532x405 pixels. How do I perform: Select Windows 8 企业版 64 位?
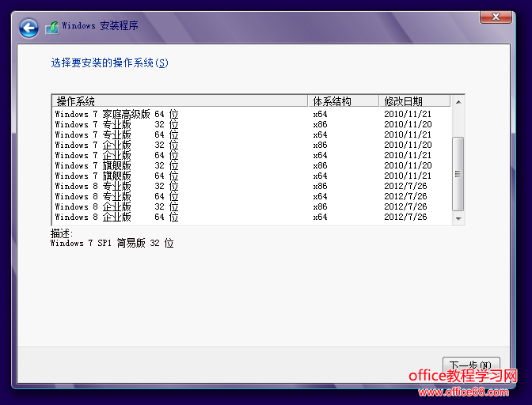point(252,217)
